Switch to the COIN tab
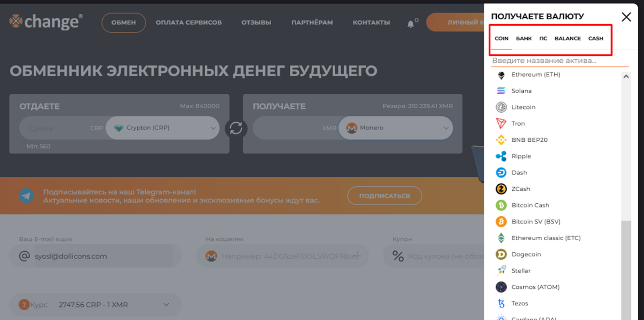Image resolution: width=644 pixels, height=320 pixels. pos(502,39)
